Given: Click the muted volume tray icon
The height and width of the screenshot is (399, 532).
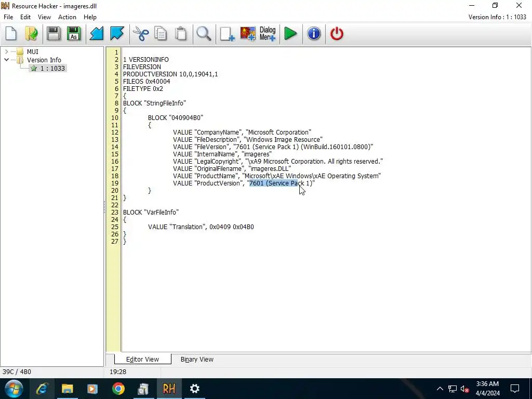Looking at the screenshot, I should point(464,389).
